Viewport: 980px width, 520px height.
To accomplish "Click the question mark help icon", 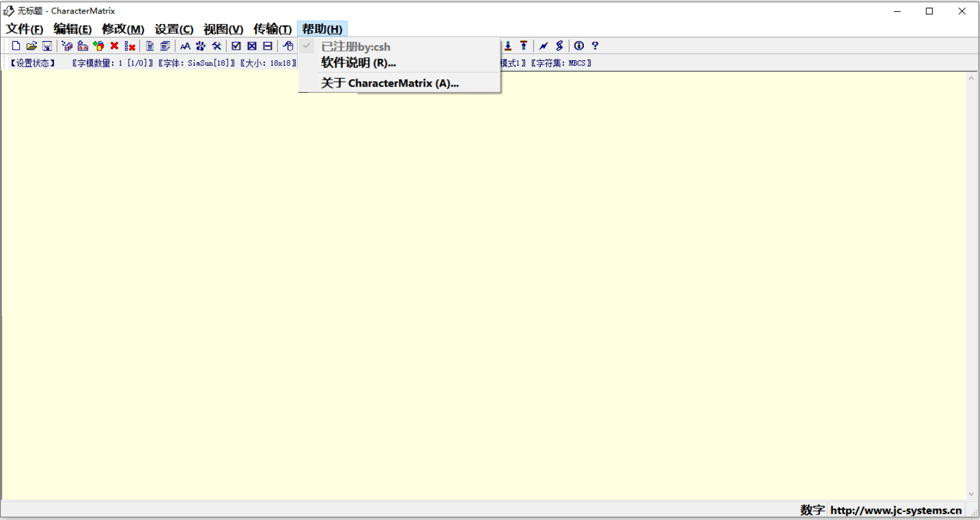I will pyautogui.click(x=595, y=46).
